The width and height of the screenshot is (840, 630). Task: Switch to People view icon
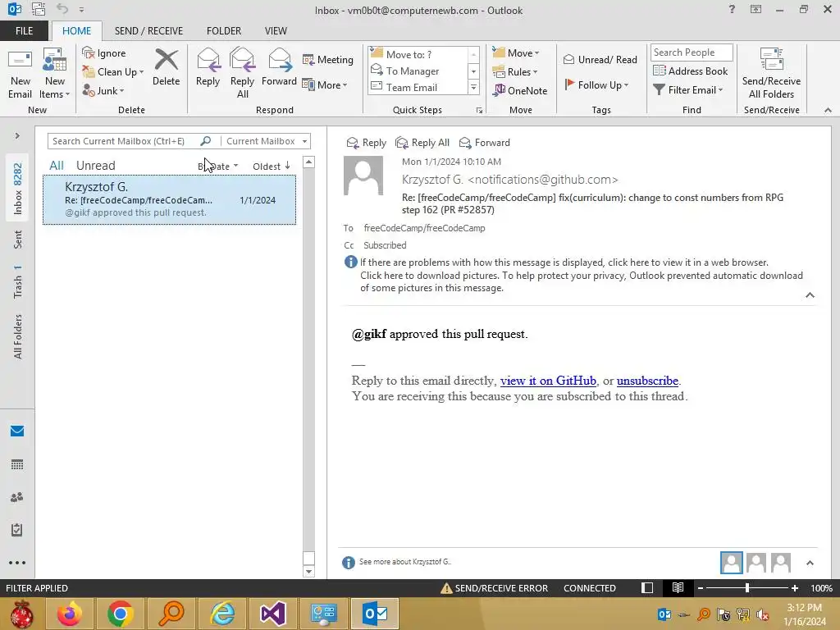17,497
